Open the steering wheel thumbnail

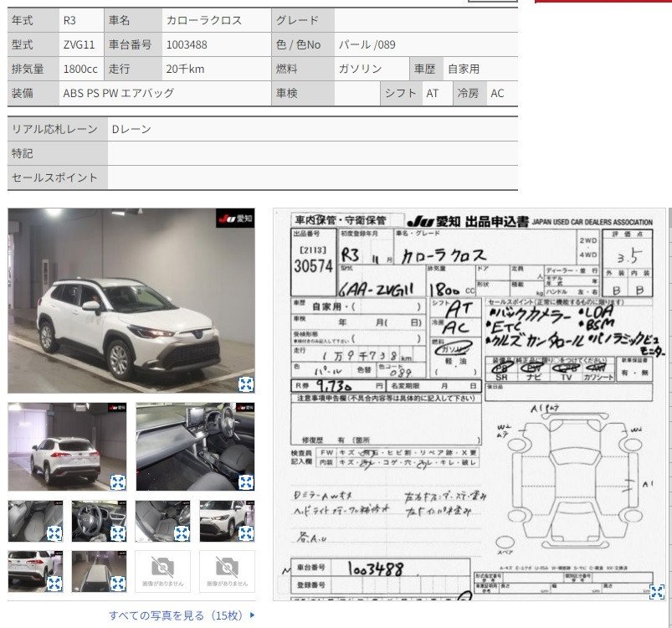(x=99, y=522)
